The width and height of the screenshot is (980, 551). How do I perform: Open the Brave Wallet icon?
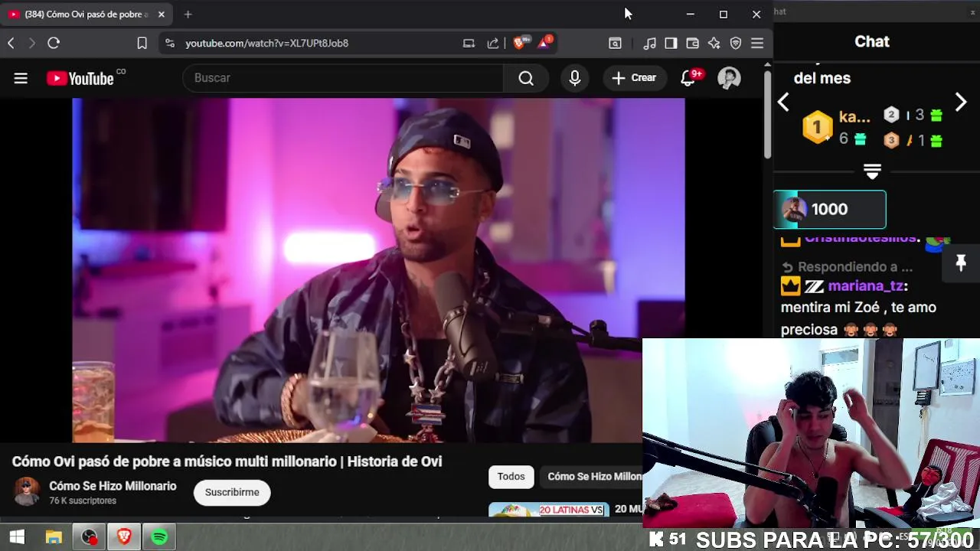692,44
